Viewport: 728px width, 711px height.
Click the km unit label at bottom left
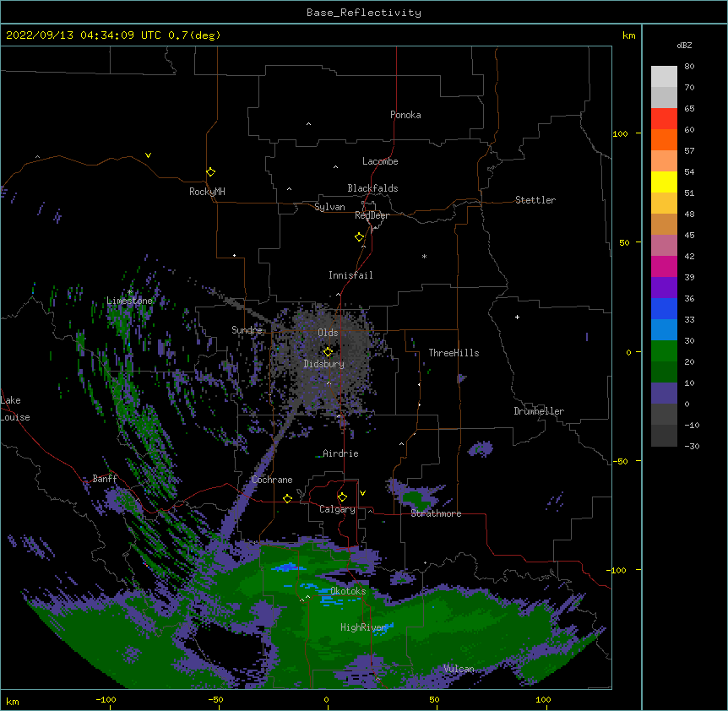pos(13,701)
